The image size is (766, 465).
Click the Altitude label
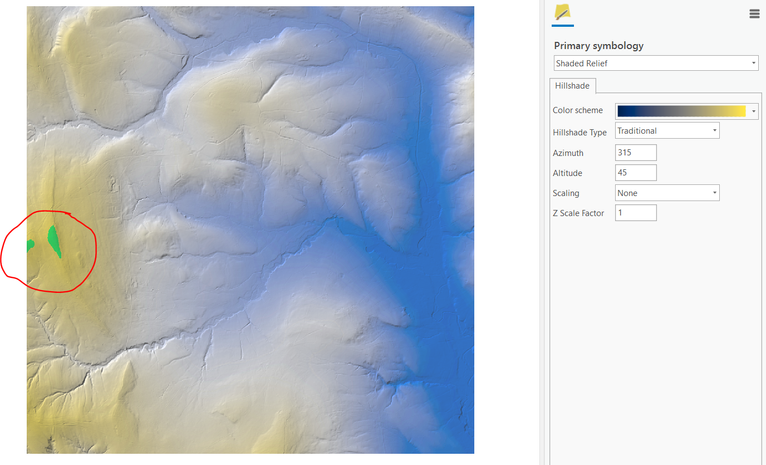tap(567, 173)
